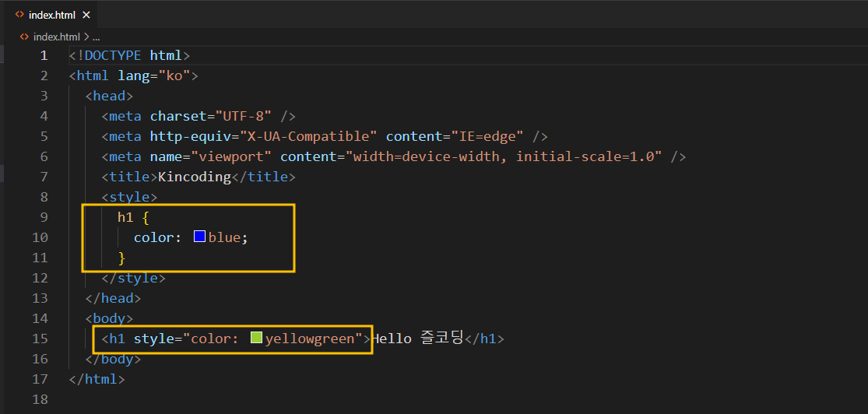This screenshot has width=868, height=414.
Task: Click the Hello 즐코딩 heading text
Action: 416,338
